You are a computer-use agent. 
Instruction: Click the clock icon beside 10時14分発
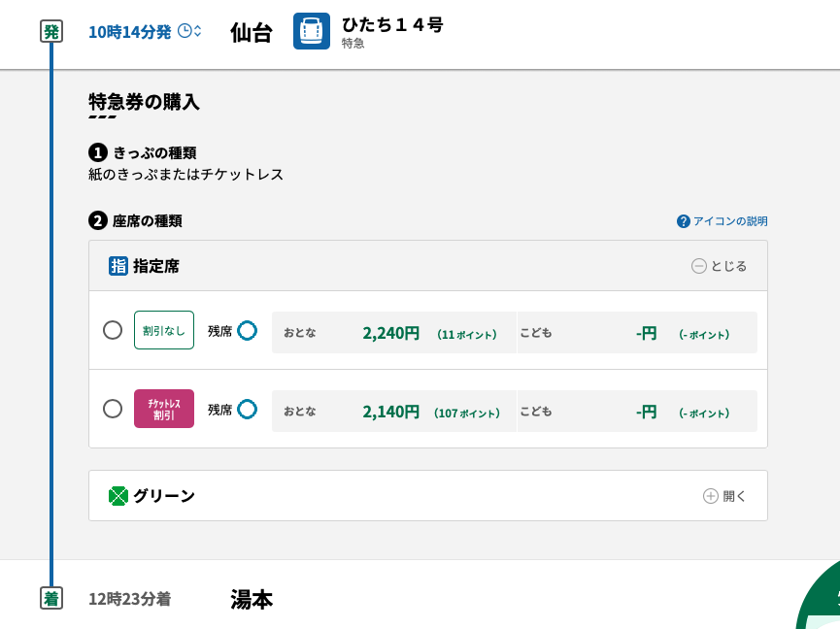185,31
